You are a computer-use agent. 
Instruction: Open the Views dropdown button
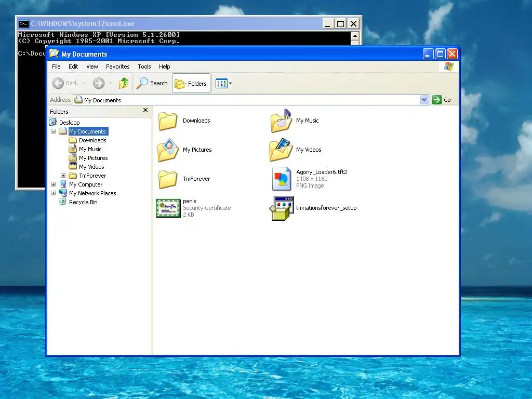tap(223, 83)
